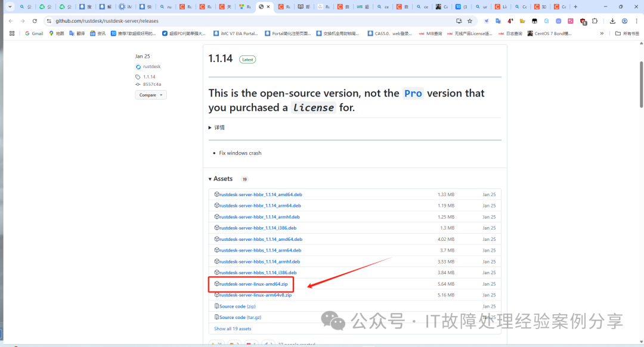Click the red shield extension icon
Screen dimensions: 644x347
pyautogui.click(x=583, y=21)
